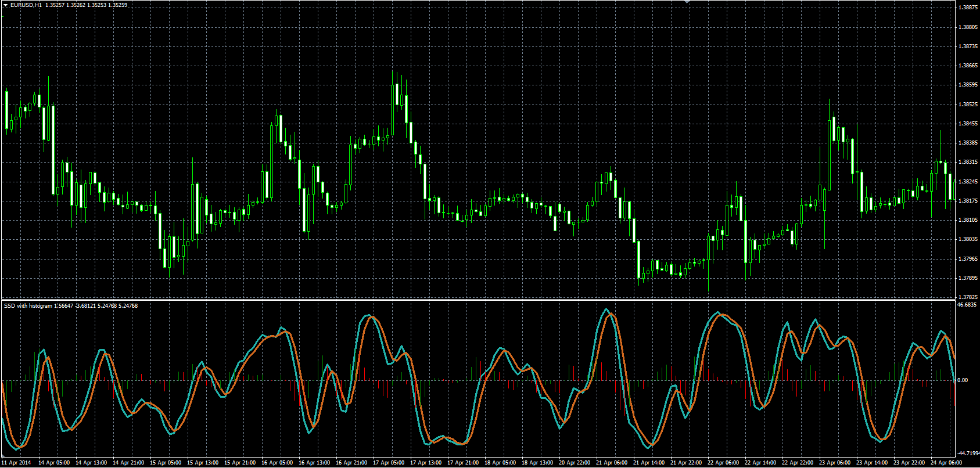Click the 18 Apr 13:00 axis label
Screen dimensions: 980x468
click(537, 463)
